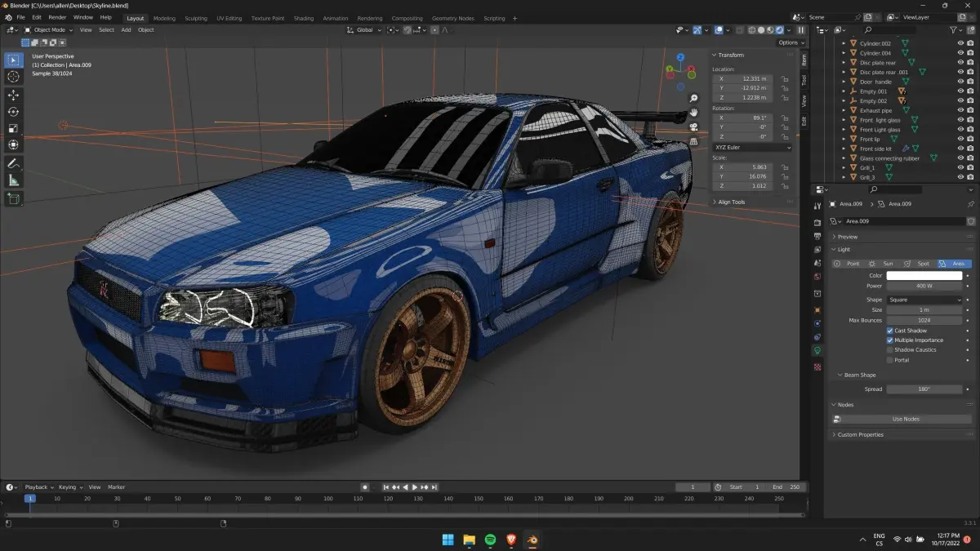Select the Measure tool
The width and height of the screenshot is (980, 551).
pos(13,180)
